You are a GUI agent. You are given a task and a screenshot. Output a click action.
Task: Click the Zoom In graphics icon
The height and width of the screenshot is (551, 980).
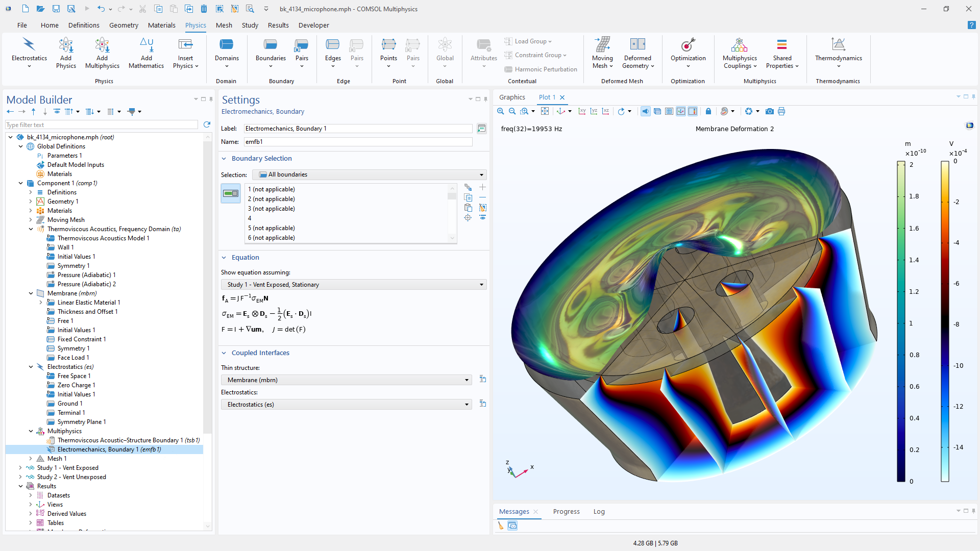click(500, 111)
